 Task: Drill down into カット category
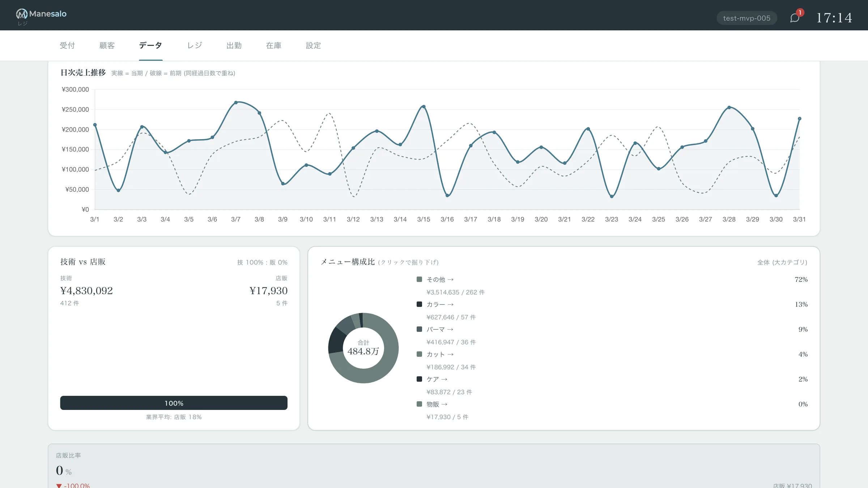click(x=440, y=354)
